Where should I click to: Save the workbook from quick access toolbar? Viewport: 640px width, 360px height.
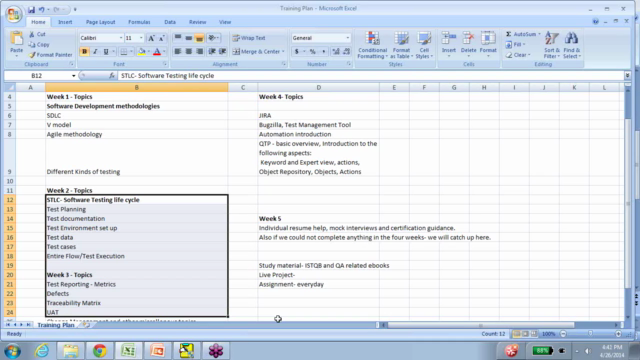tap(31, 9)
